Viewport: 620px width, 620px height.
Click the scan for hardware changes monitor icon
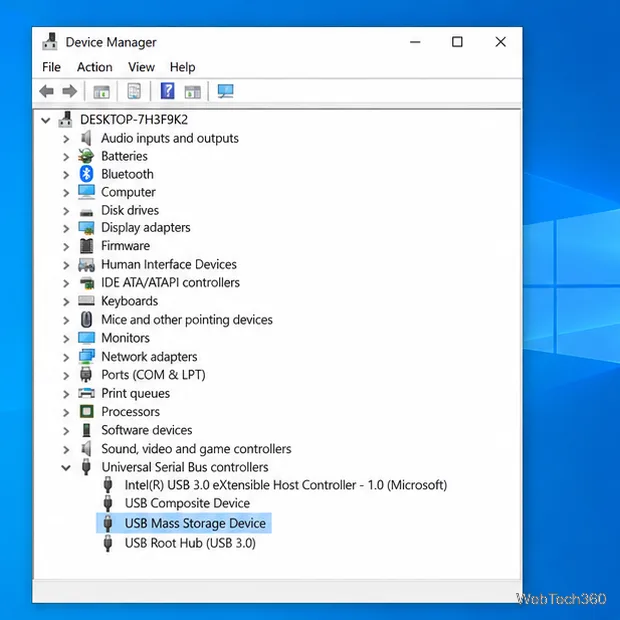[225, 91]
